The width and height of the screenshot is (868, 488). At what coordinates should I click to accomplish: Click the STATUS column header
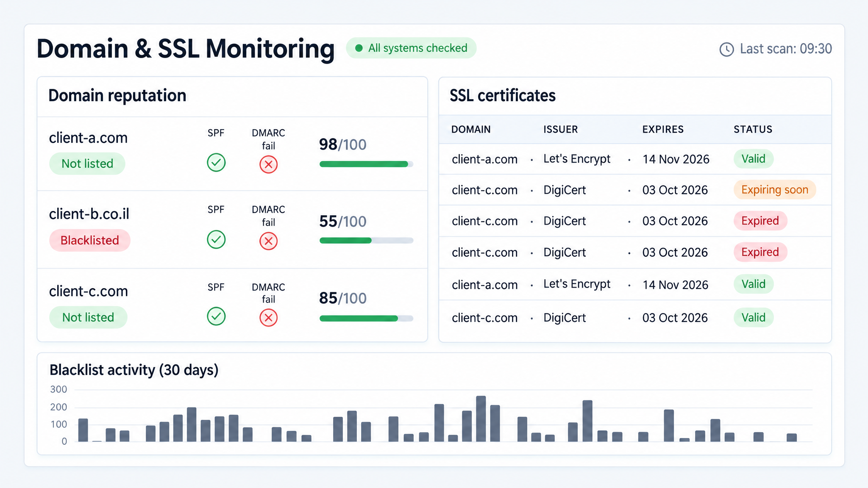753,130
